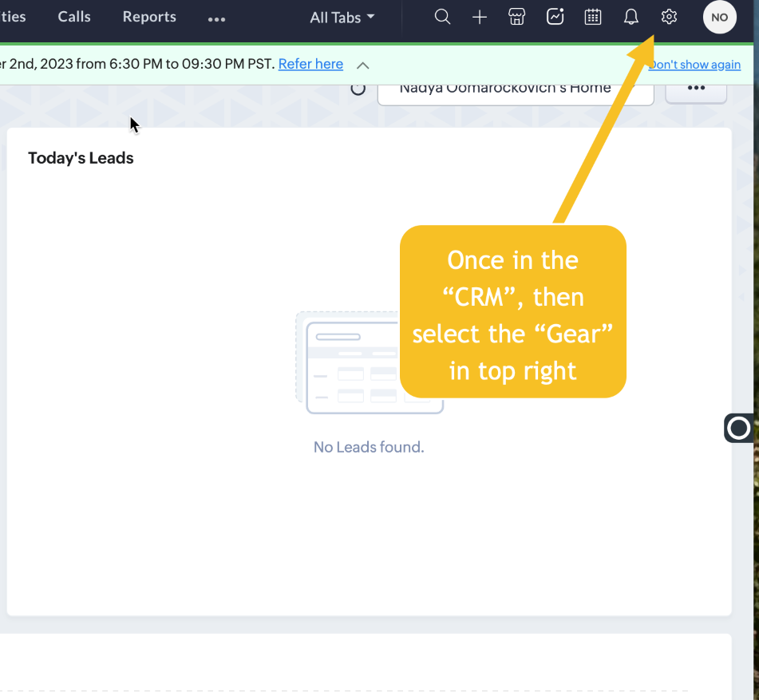Open the Nadya Oomarockovich's Home selector

(515, 88)
